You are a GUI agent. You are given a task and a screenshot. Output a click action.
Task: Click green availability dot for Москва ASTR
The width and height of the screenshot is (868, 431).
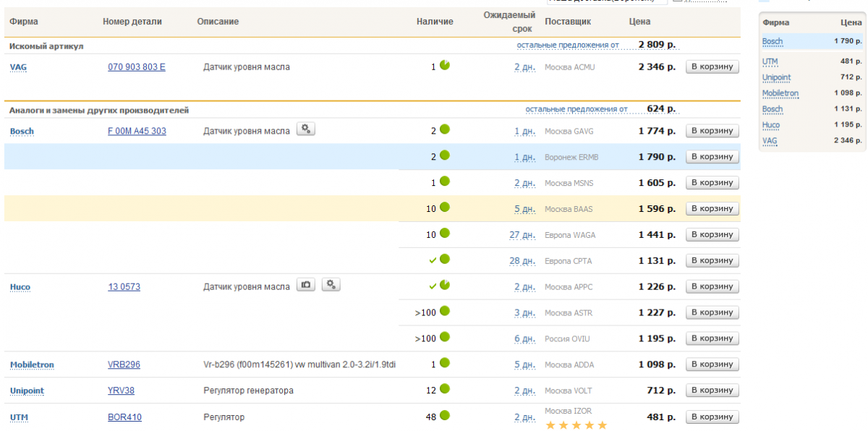[445, 311]
